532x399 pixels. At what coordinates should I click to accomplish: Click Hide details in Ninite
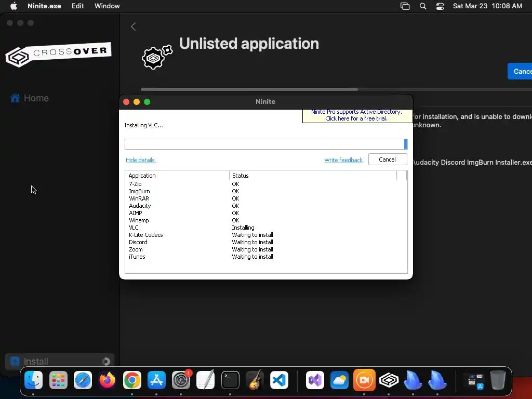[141, 160]
